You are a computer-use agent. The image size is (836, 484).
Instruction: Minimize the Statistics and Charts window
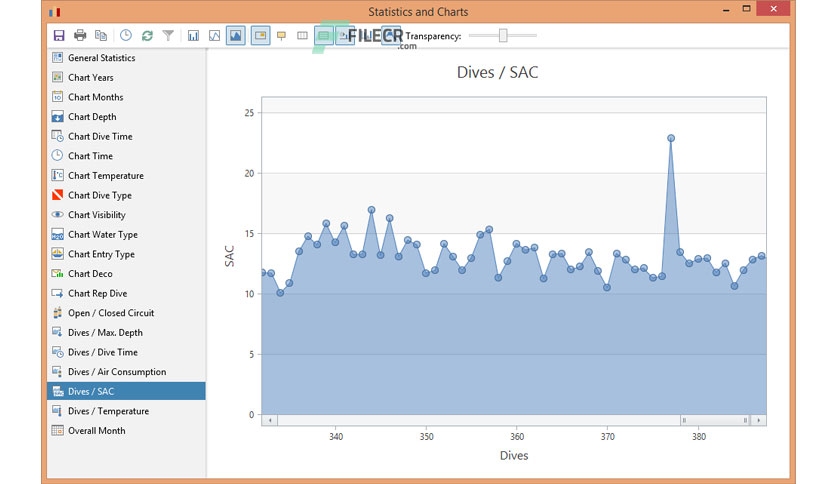tap(726, 10)
